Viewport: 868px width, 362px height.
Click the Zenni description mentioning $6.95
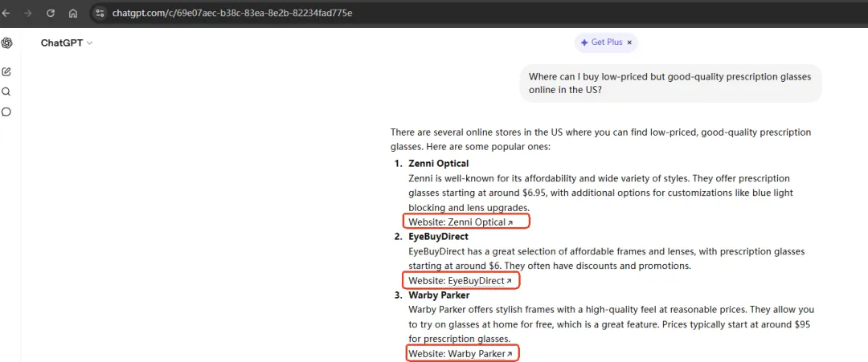[599, 193]
